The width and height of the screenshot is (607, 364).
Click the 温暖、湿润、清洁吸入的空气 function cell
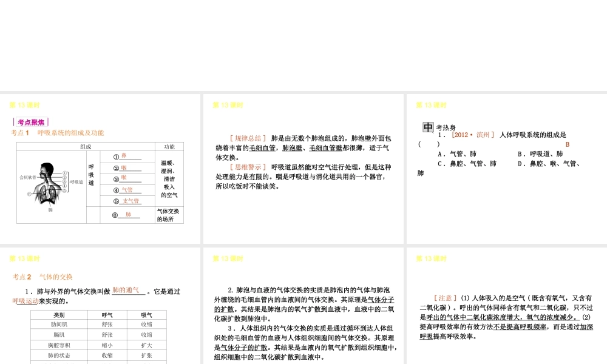point(169,179)
